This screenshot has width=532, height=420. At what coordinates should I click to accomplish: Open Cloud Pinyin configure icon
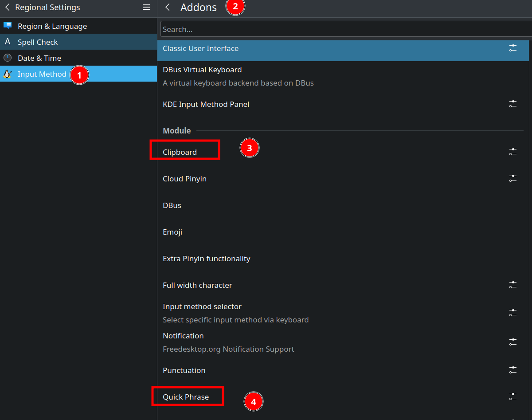pyautogui.click(x=513, y=178)
